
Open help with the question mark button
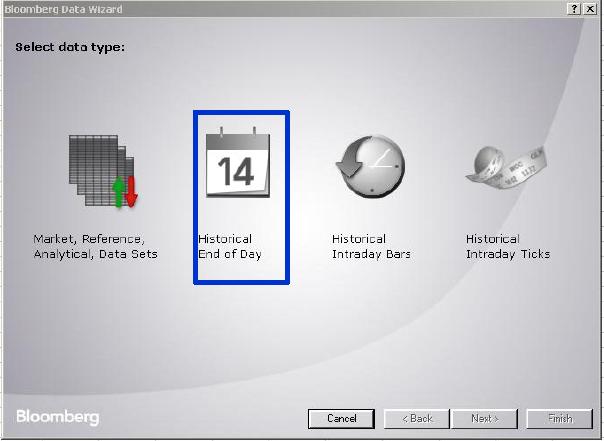[x=574, y=9]
